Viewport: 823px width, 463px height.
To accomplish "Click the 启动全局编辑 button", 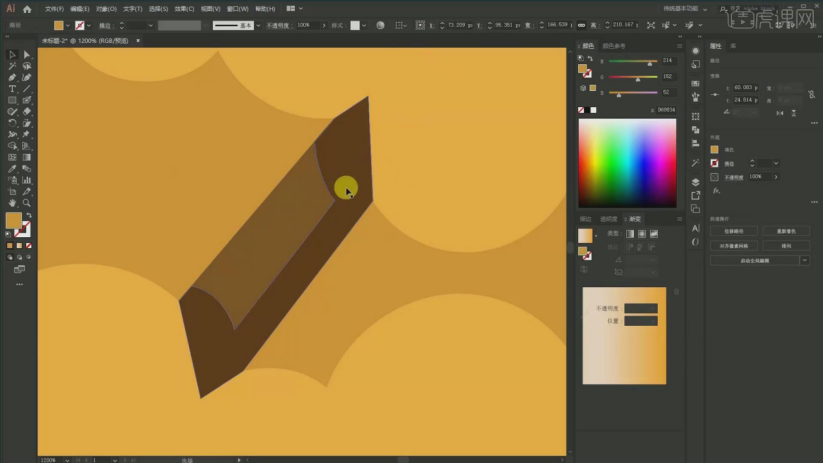I will tap(755, 260).
